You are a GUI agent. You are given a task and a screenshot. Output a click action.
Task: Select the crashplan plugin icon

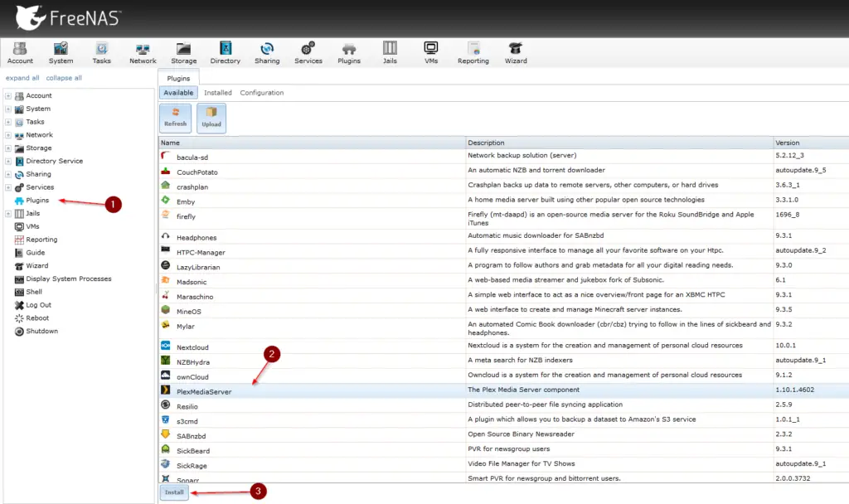point(166,186)
